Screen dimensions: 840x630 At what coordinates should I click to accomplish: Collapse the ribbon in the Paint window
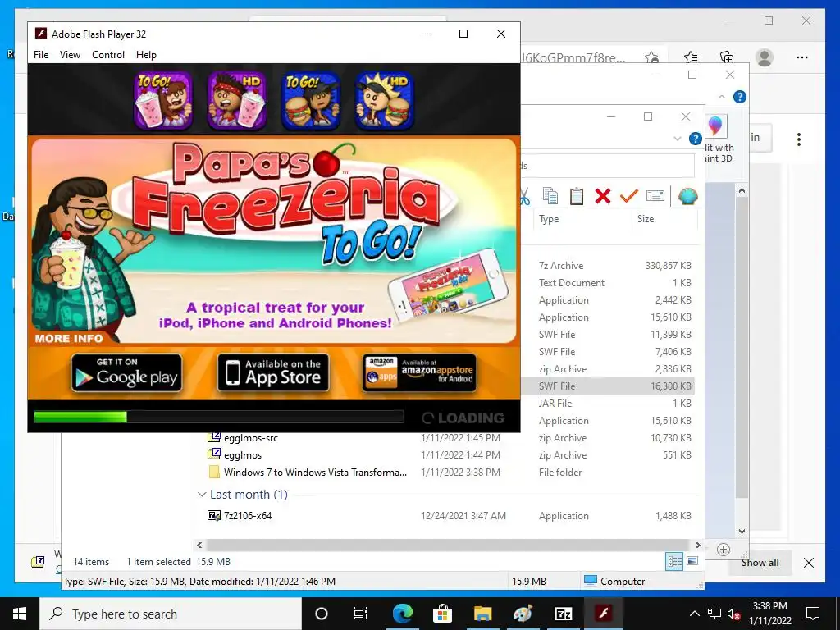tap(722, 97)
